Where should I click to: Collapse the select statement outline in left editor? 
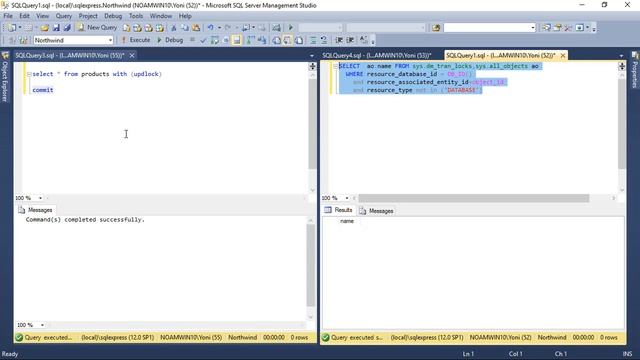click(29, 74)
